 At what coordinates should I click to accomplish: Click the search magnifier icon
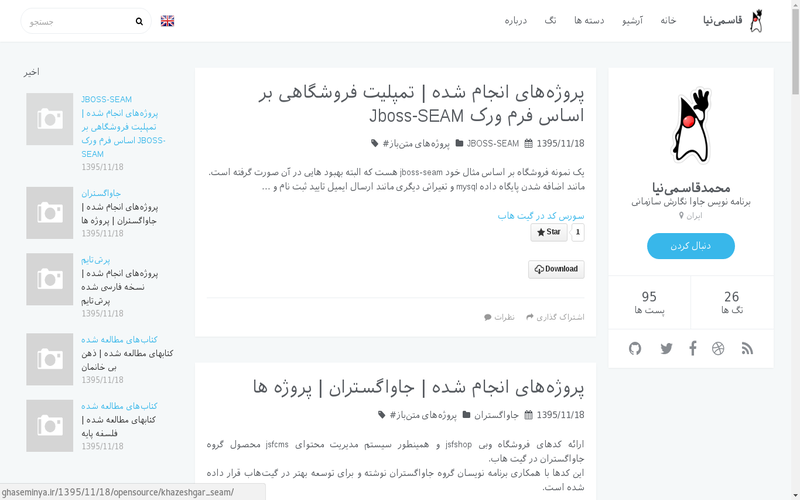139,21
